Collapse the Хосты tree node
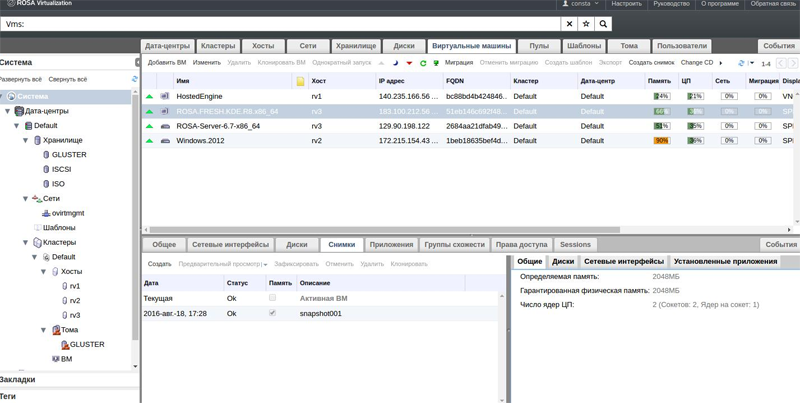The height and width of the screenshot is (403, 800). click(44, 272)
